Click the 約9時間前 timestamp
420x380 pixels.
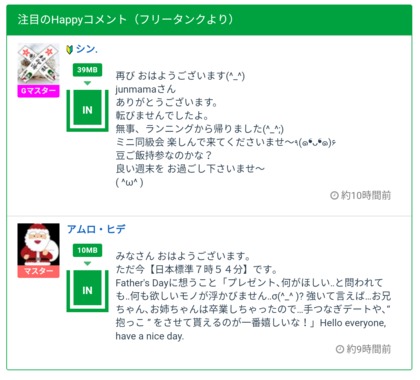click(369, 349)
